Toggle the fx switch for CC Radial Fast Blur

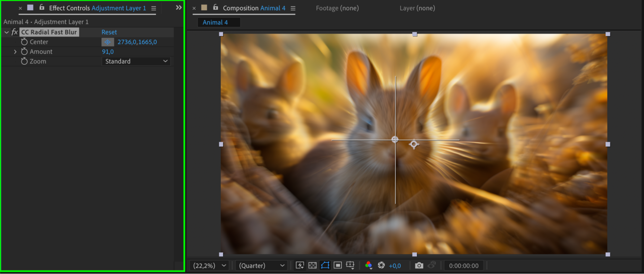click(x=14, y=32)
